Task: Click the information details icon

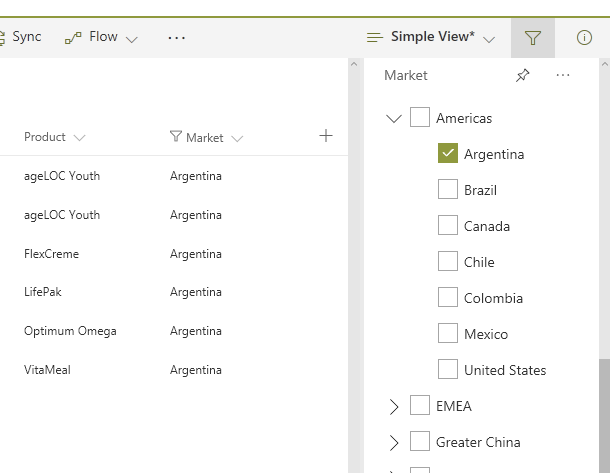Action: click(584, 38)
